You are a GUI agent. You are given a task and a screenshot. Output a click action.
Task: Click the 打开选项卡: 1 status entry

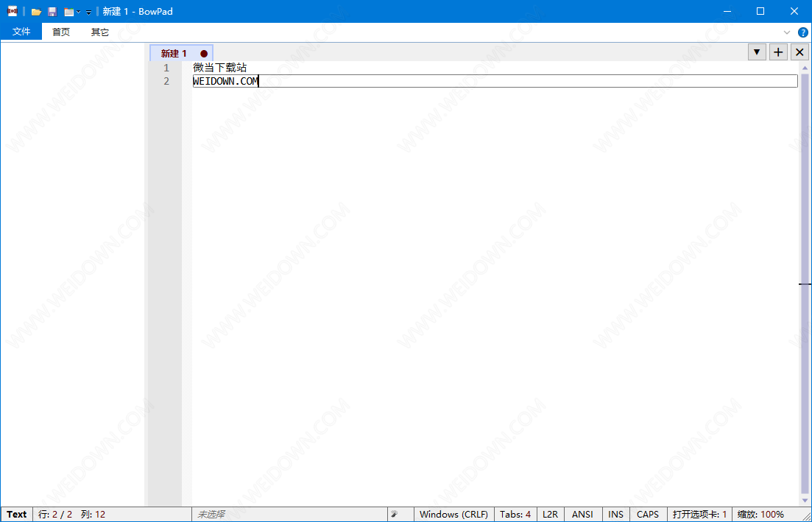coord(699,514)
